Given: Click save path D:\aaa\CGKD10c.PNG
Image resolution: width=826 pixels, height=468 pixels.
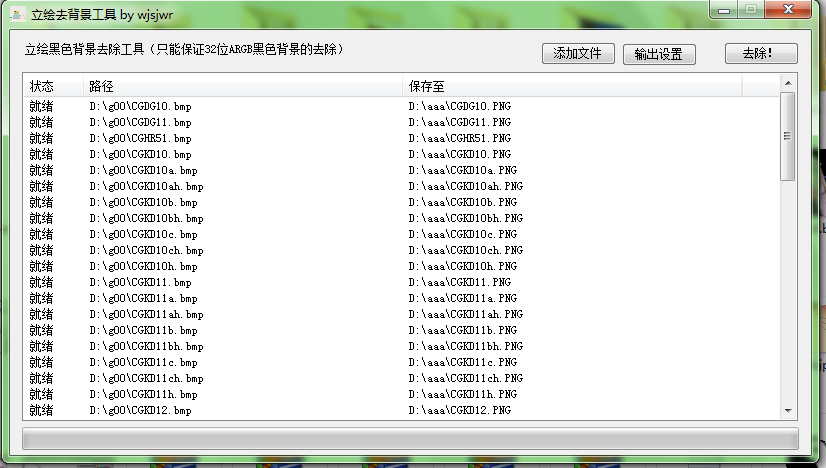Looking at the screenshot, I should pos(463,234).
